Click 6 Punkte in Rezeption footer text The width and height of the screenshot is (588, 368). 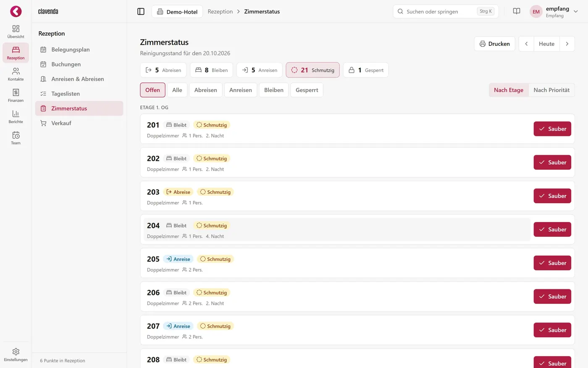63,361
